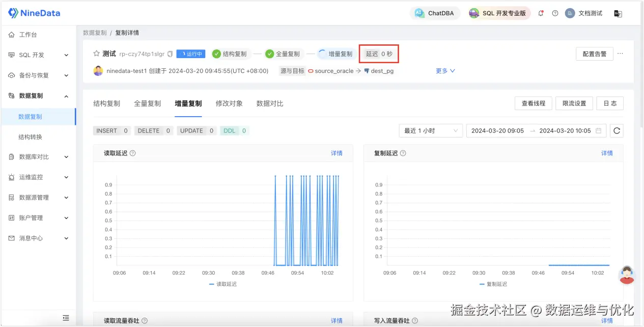
Task: Click the SQL 开发专业版 badge
Action: point(499,13)
